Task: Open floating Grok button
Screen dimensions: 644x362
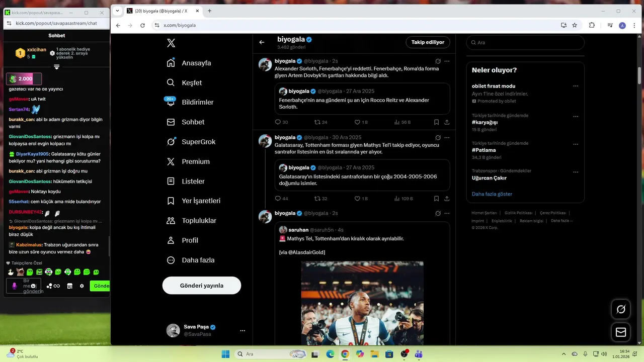Action: 621,309
